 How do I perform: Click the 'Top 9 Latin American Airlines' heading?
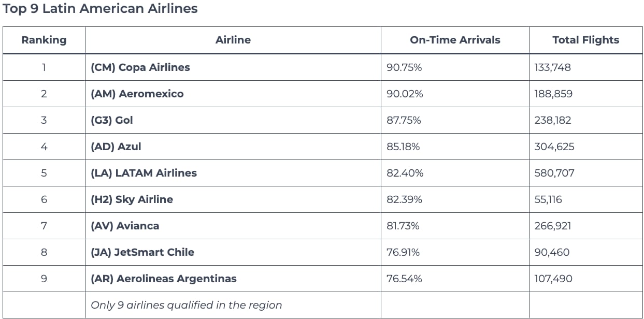point(100,9)
